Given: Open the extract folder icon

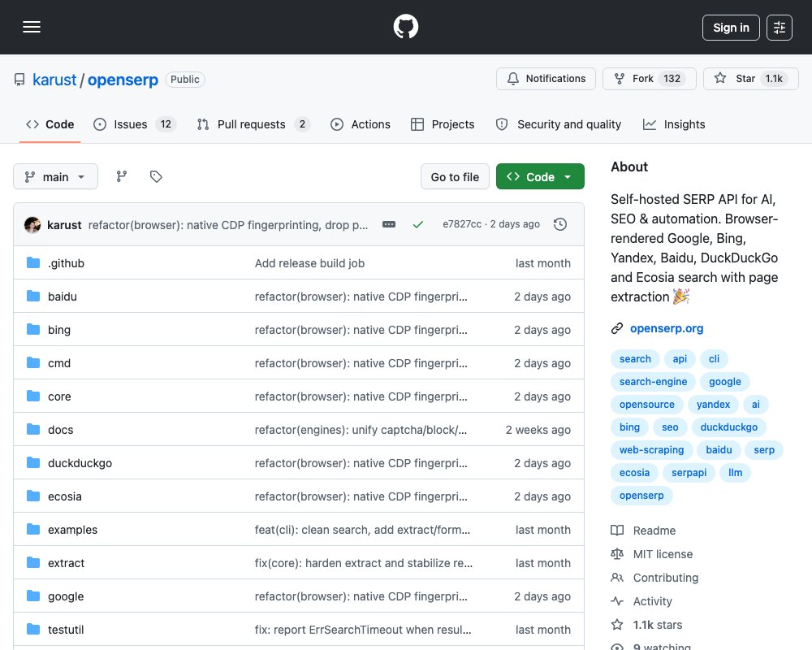Looking at the screenshot, I should (x=33, y=562).
